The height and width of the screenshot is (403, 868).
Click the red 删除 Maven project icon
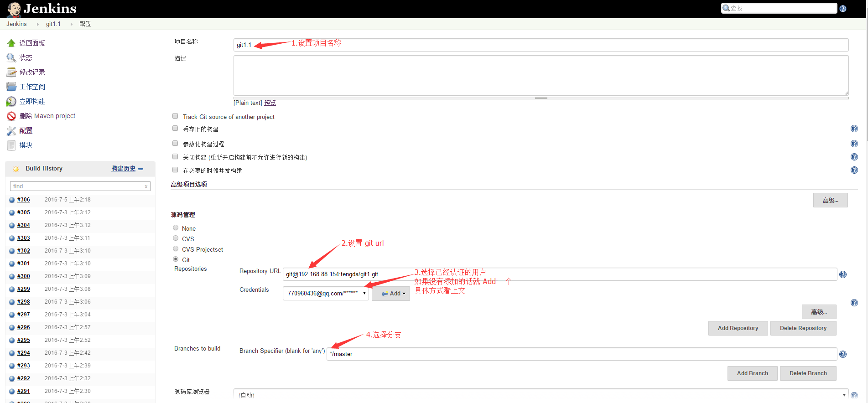coord(11,116)
